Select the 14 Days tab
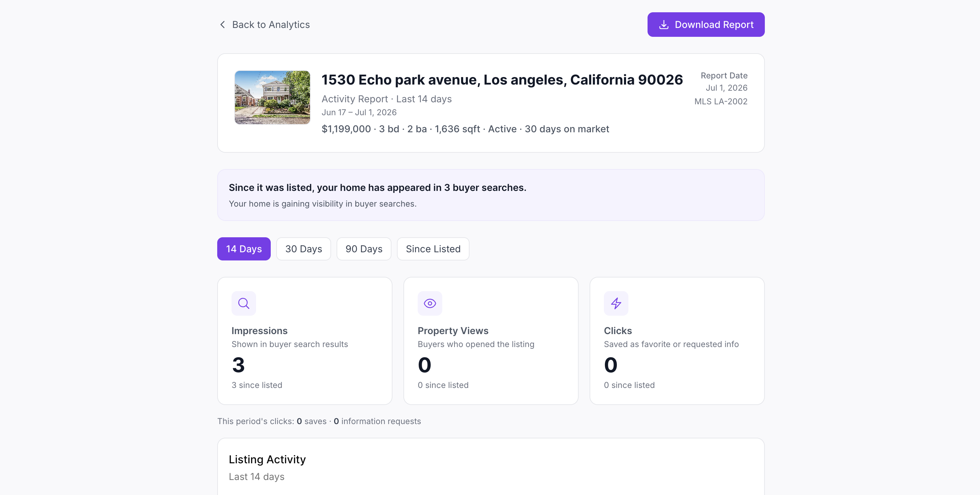980x495 pixels. pyautogui.click(x=244, y=249)
